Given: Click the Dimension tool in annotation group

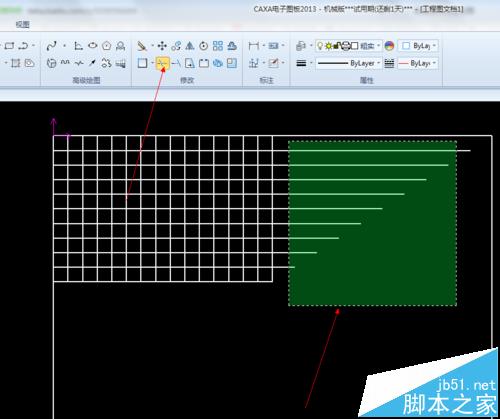Looking at the screenshot, I should click(254, 46).
